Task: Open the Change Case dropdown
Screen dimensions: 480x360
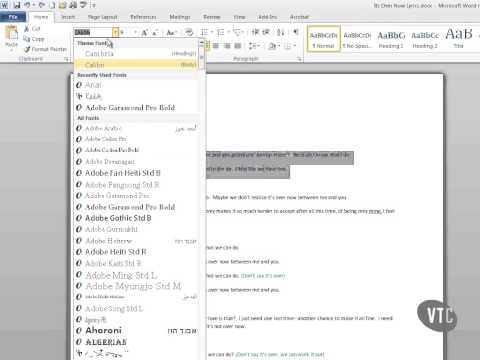Action: pos(171,32)
